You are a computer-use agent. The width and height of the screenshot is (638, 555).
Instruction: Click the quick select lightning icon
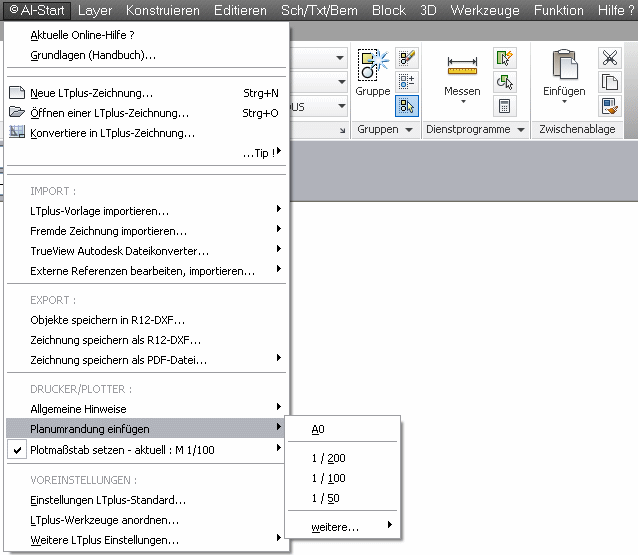pos(505,58)
